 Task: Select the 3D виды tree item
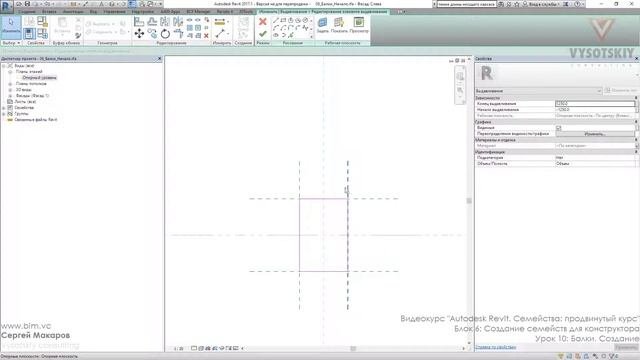(23, 90)
